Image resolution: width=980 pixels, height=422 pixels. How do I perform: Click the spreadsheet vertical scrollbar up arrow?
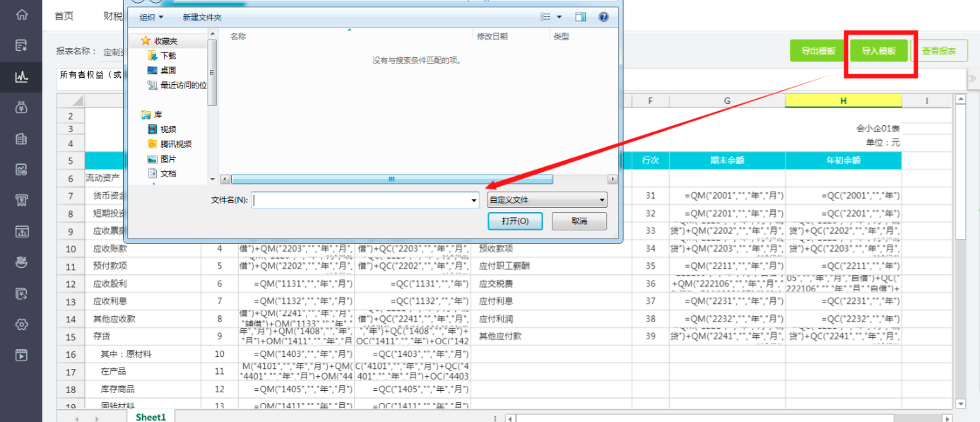pyautogui.click(x=960, y=100)
